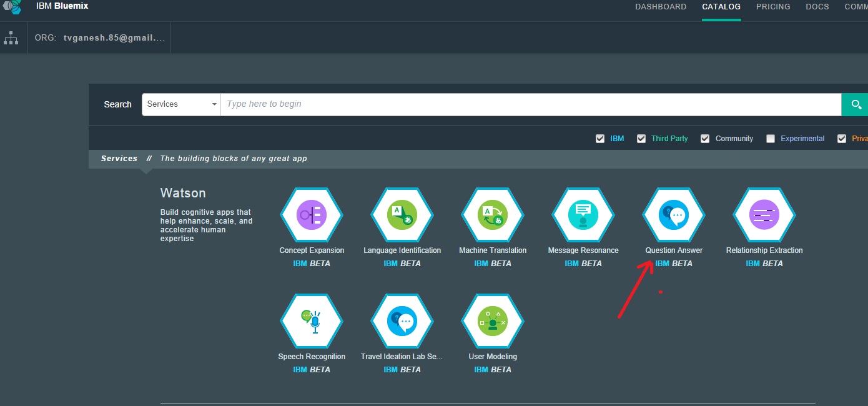The width and height of the screenshot is (868, 406).
Task: Uncheck the IBM filter checkbox
Action: pos(600,139)
